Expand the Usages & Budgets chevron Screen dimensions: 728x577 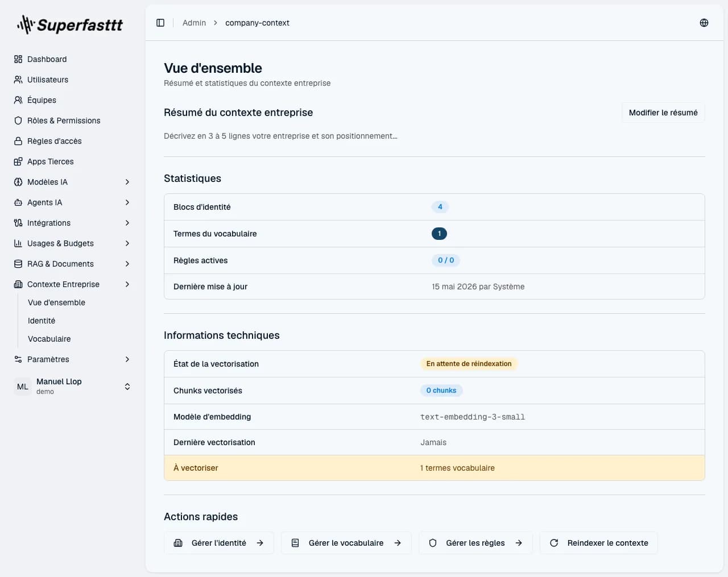pos(127,243)
